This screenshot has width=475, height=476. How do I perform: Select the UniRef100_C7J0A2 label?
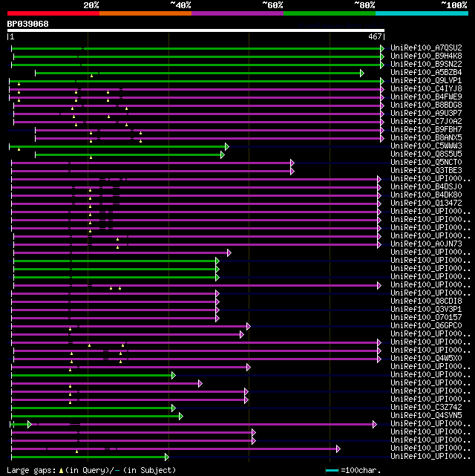point(426,122)
